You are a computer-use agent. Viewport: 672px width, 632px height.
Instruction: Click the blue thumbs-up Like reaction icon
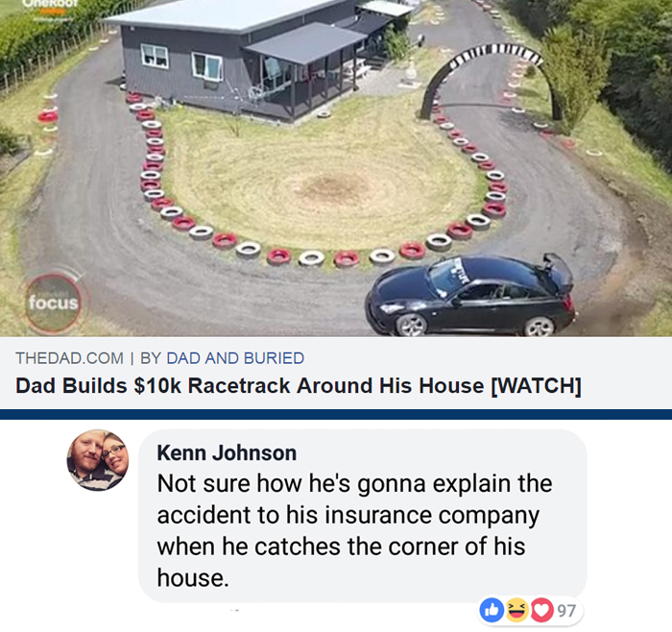pos(492,610)
